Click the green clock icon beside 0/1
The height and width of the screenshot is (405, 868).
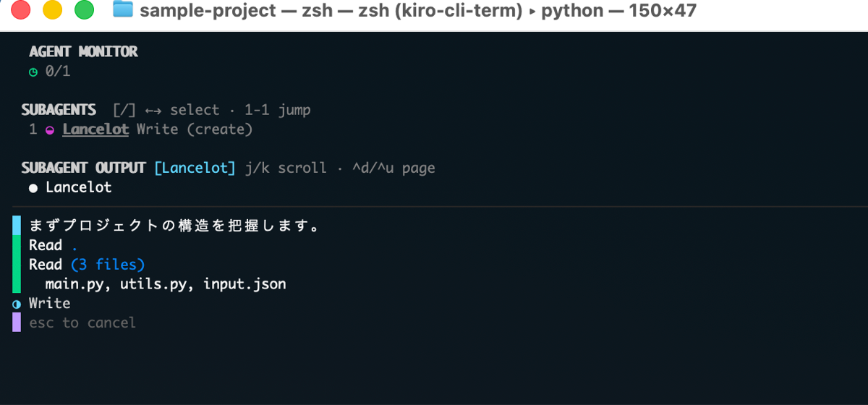(x=33, y=72)
